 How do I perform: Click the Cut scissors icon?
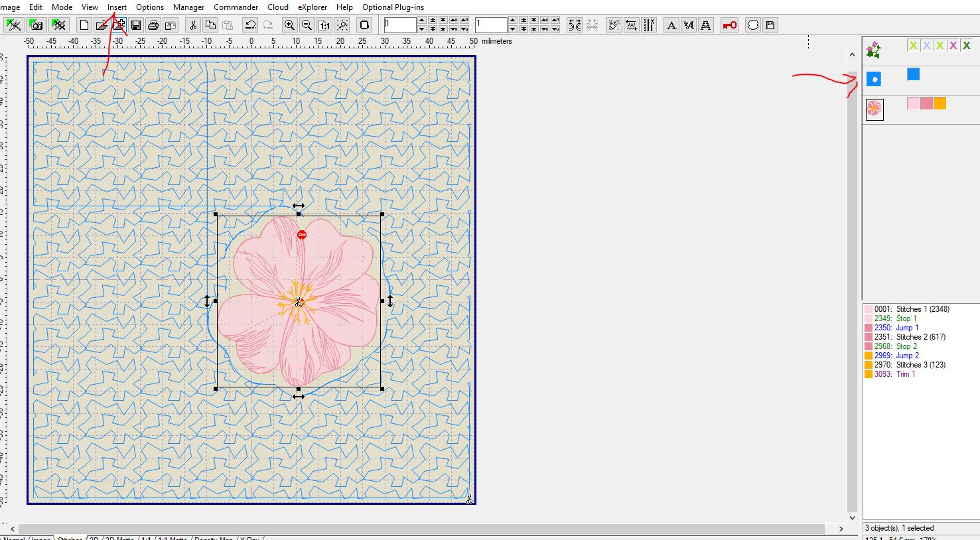[x=193, y=25]
